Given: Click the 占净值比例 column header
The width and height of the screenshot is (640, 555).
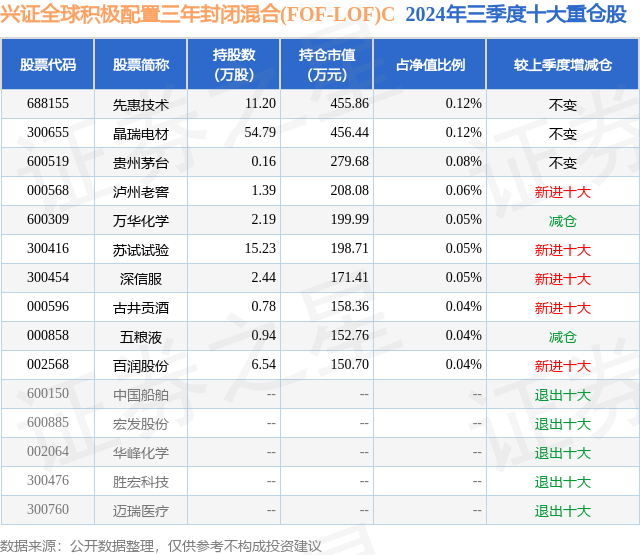Looking at the screenshot, I should coord(430,64).
